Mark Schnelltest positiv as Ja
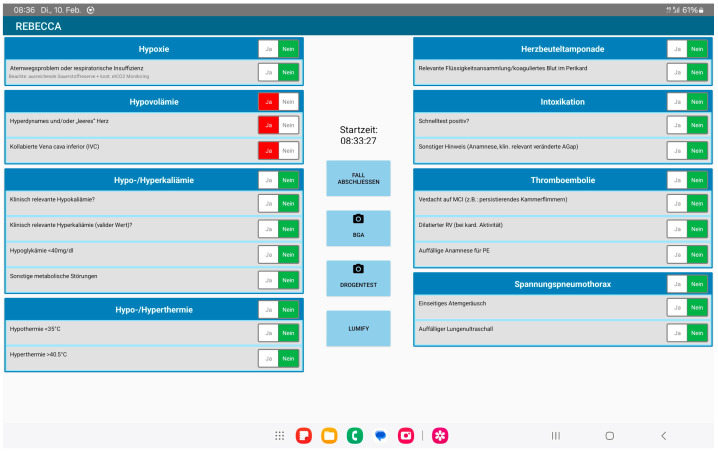718x452 pixels. pos(677,125)
